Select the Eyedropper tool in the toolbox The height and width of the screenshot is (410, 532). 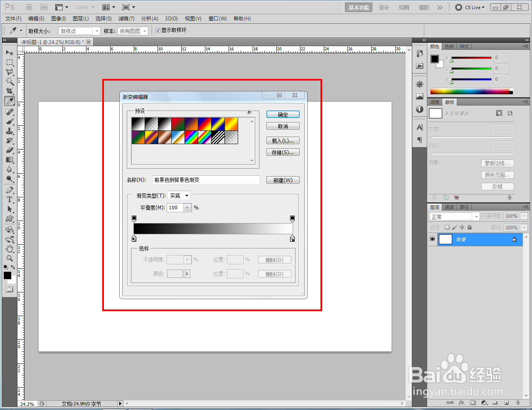pos(10,101)
